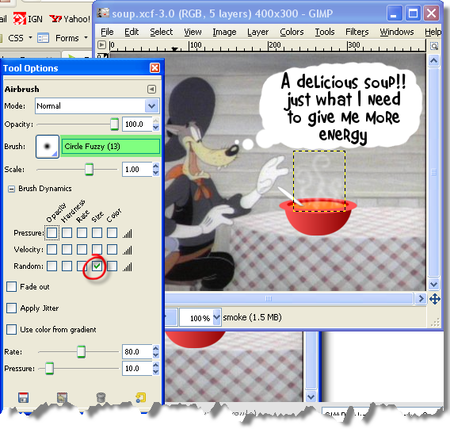Click the Random row curve icon
Screen dimensions: 450x429
pyautogui.click(x=127, y=266)
